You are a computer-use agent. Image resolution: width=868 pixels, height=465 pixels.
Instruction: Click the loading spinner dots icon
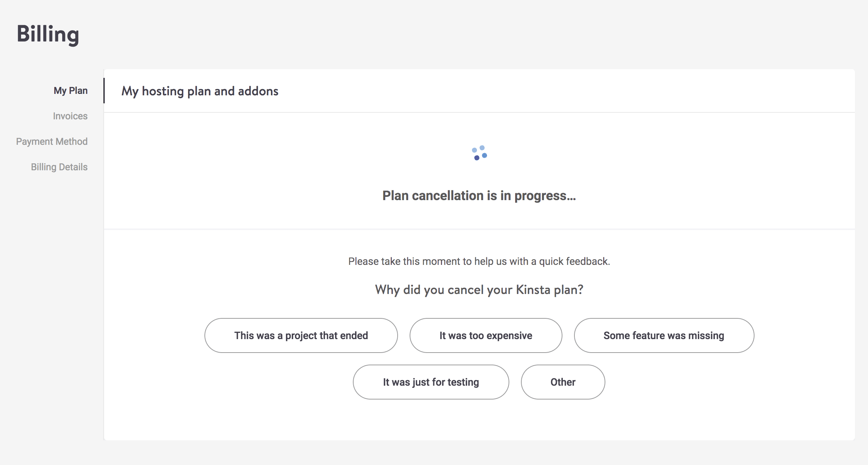479,153
